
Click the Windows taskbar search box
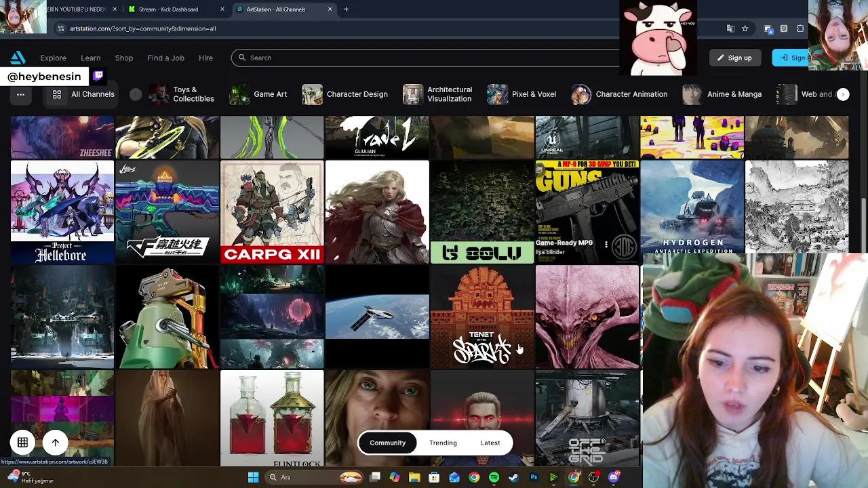[315, 477]
